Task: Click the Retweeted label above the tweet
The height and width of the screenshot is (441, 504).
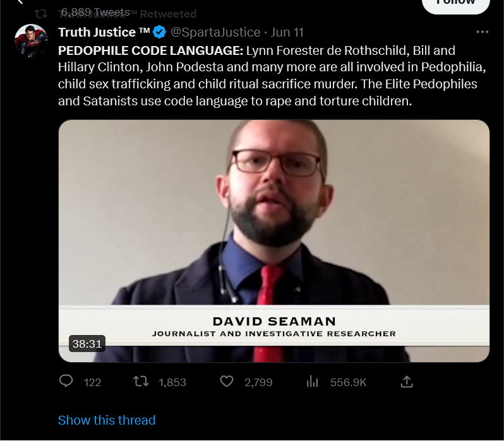Action: tap(168, 14)
